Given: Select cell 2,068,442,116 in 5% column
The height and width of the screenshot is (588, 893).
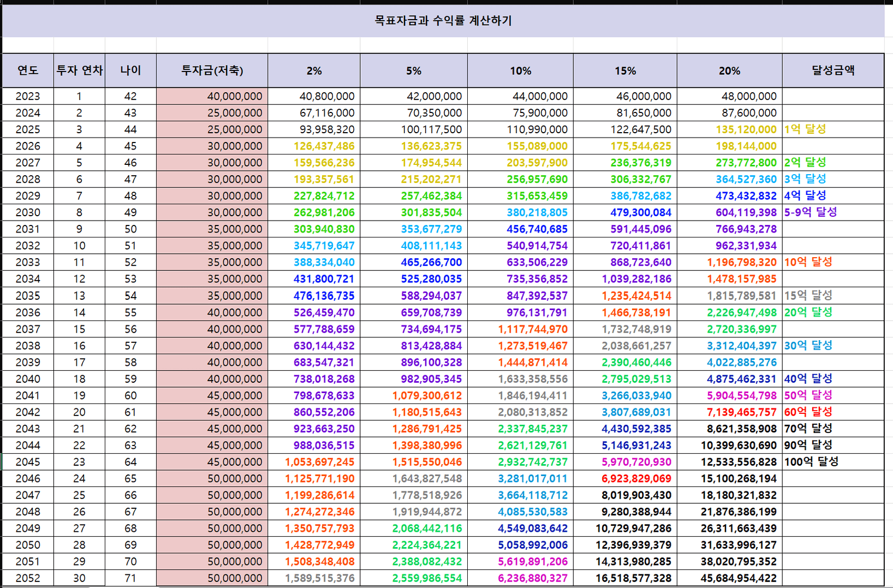Looking at the screenshot, I should pos(414,528).
